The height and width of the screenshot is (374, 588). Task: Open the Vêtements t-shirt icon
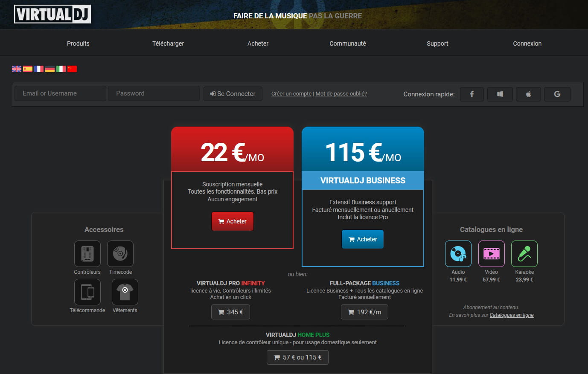point(125,292)
